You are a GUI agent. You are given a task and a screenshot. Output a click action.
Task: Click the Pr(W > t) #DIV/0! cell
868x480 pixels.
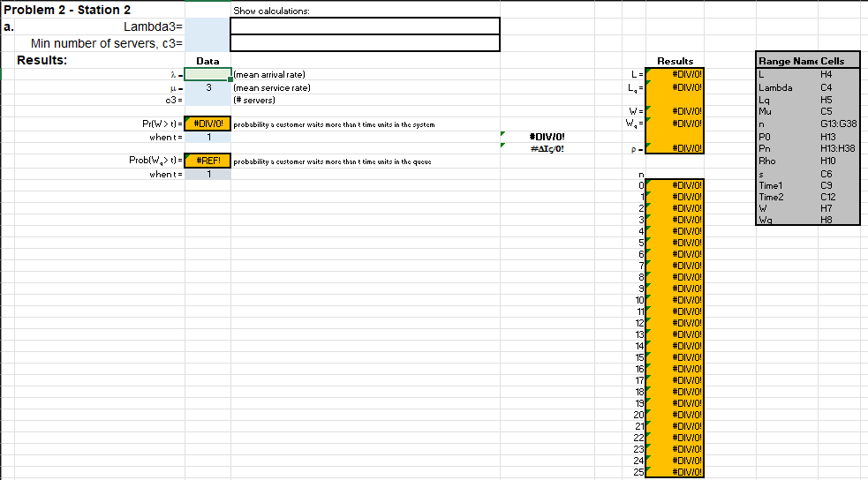(208, 124)
